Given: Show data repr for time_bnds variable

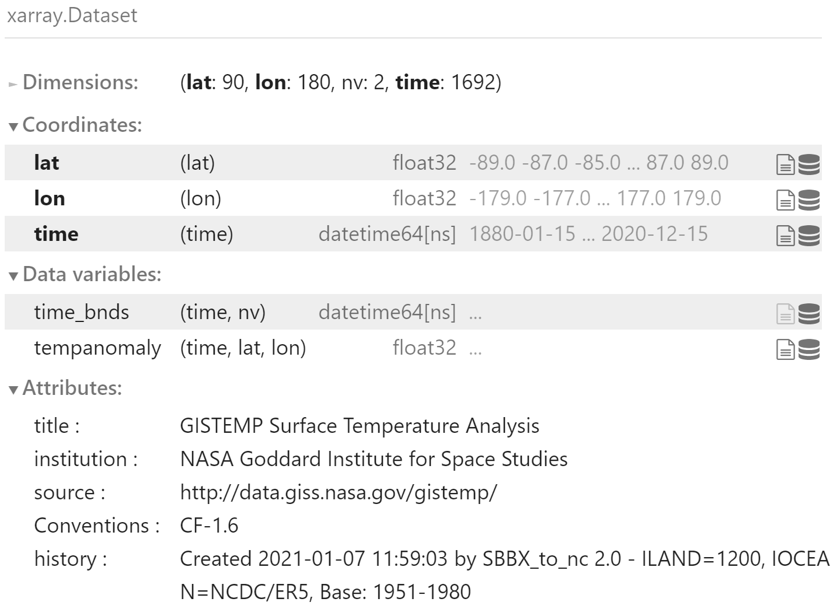Looking at the screenshot, I should tap(809, 314).
